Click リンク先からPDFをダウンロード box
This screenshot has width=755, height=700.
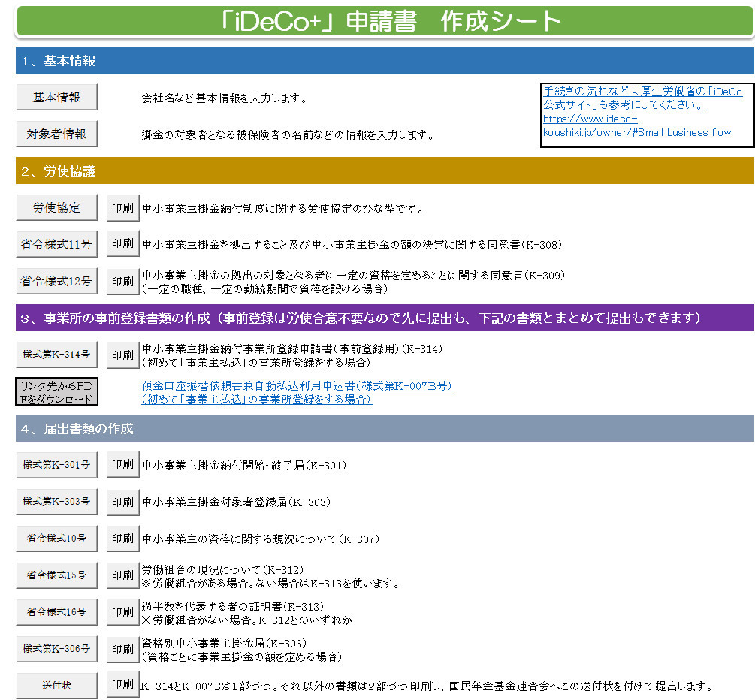coord(57,391)
